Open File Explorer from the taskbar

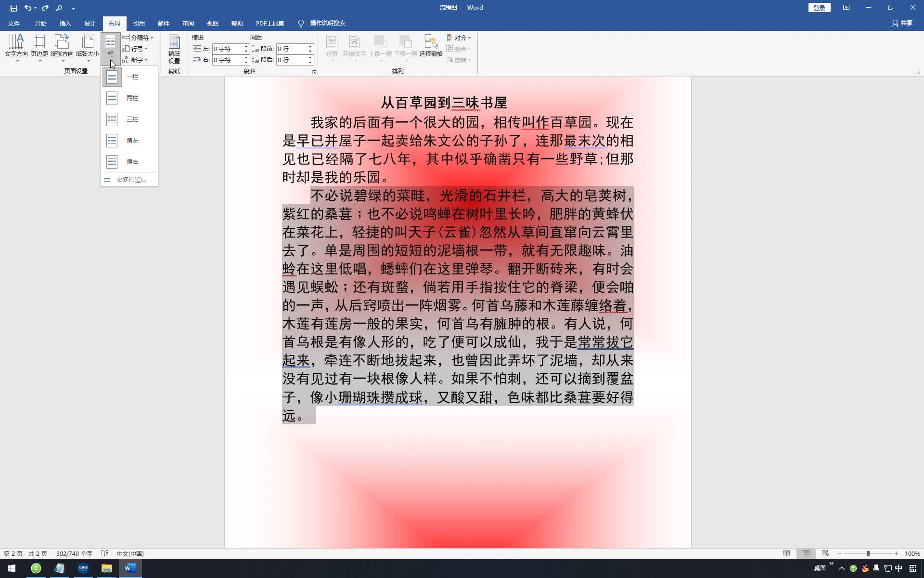pos(106,568)
